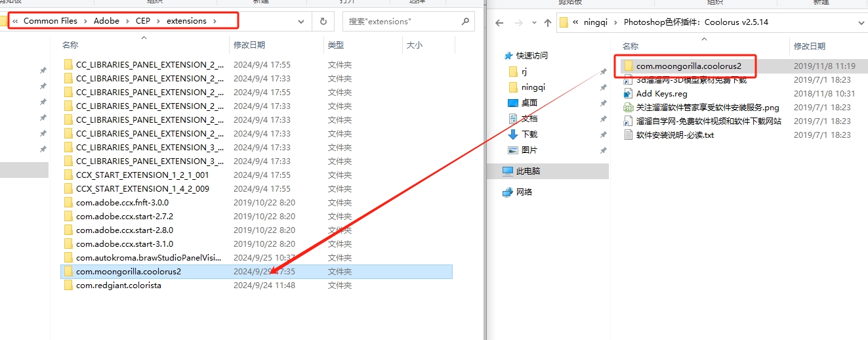Click Common Files breadcrumb segment
The width and height of the screenshot is (868, 340).
(51, 21)
